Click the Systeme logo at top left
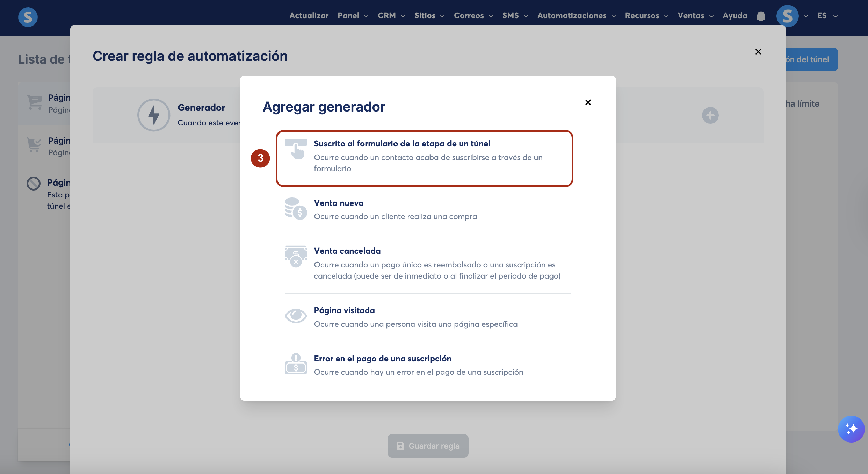868x474 pixels. coord(28,17)
